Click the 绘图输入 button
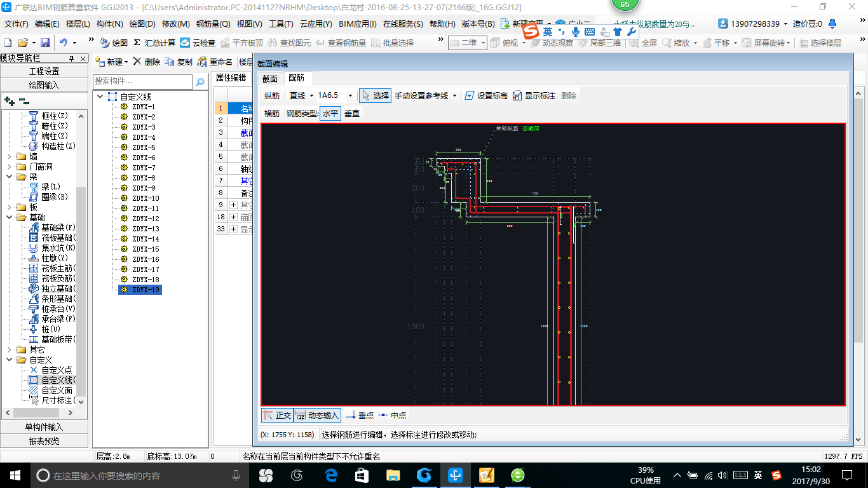The image size is (868, 488). click(44, 85)
